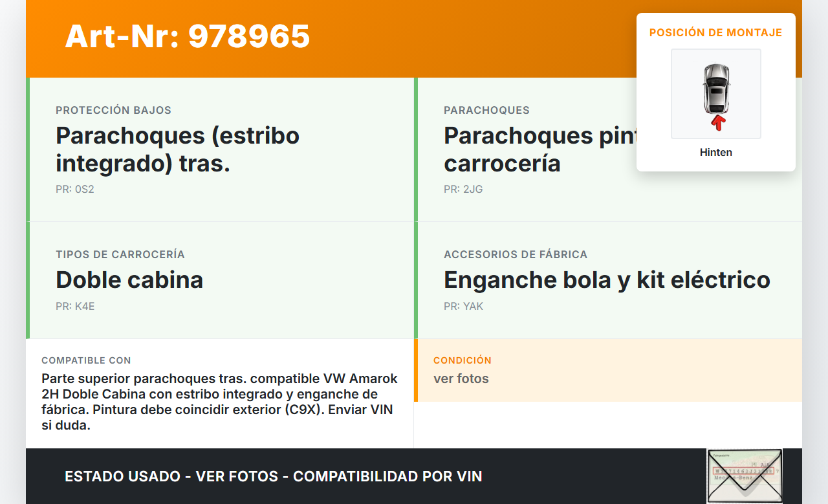Image resolution: width=828 pixels, height=504 pixels.
Task: Click the ACCESORIOS DE FÁBRICA category label
Action: [516, 255]
